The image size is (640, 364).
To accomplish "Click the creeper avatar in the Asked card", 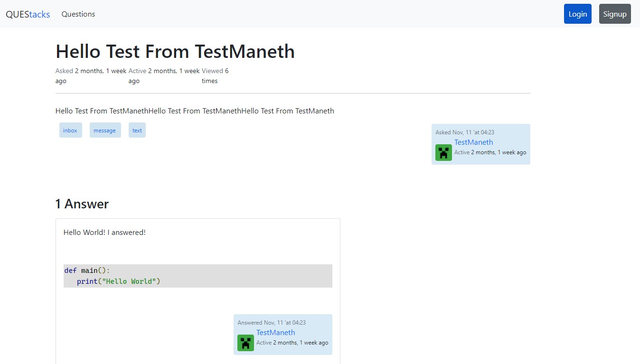I will point(443,152).
